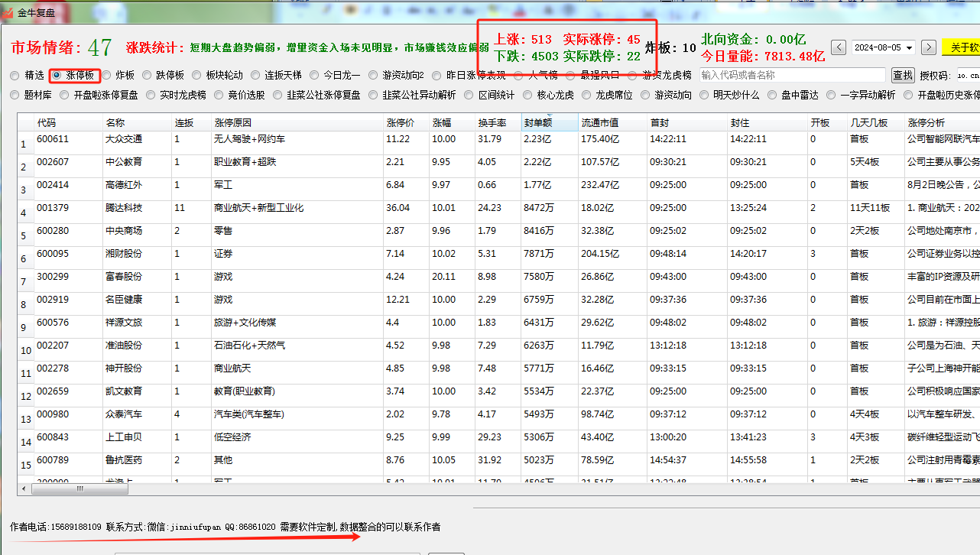Click the stock code or name search field

pyautogui.click(x=791, y=75)
